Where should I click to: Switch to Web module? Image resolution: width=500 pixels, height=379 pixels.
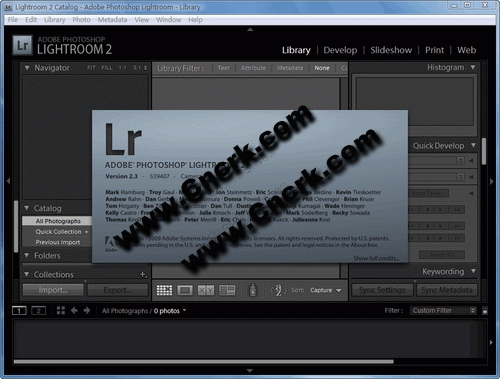click(x=466, y=50)
